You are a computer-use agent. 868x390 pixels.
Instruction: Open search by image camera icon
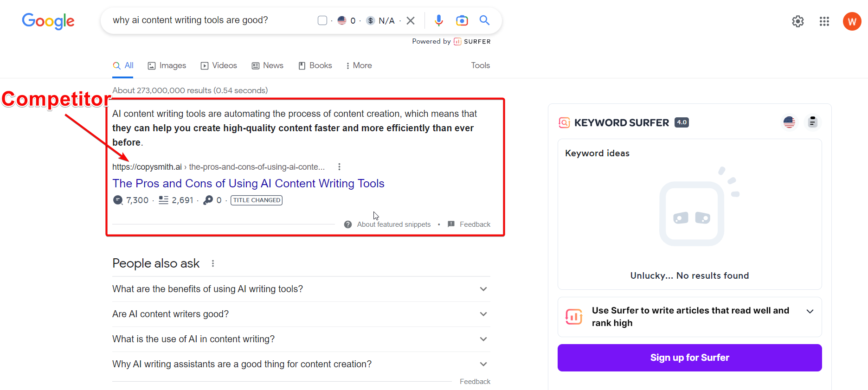462,20
